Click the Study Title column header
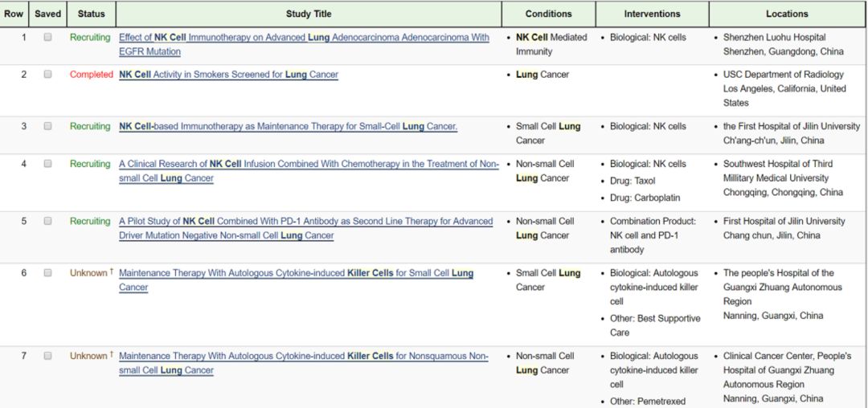The width and height of the screenshot is (868, 408). (x=309, y=14)
